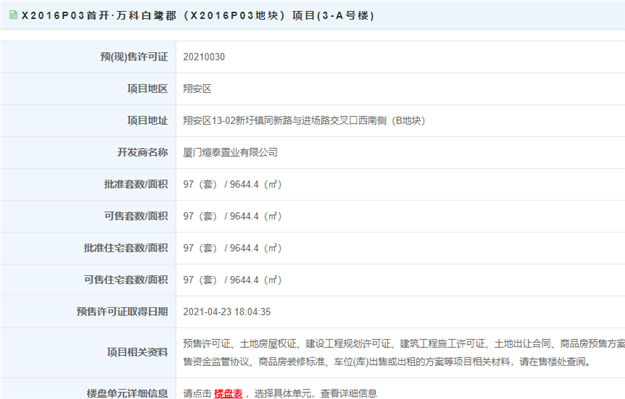Select the project title X2016P03首开·万科白鹭郡
The image size is (625, 399).
click(x=99, y=16)
